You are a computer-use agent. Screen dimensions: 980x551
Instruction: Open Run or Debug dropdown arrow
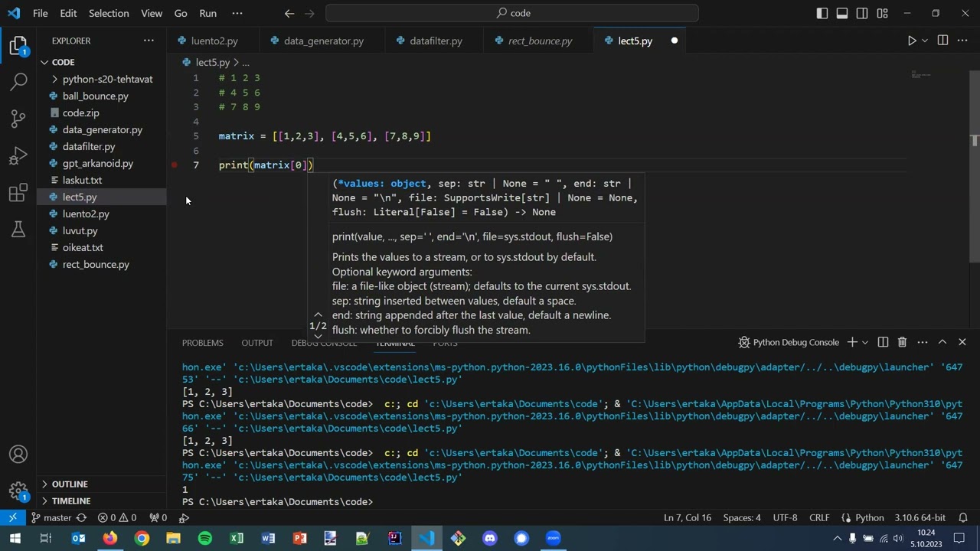point(924,41)
